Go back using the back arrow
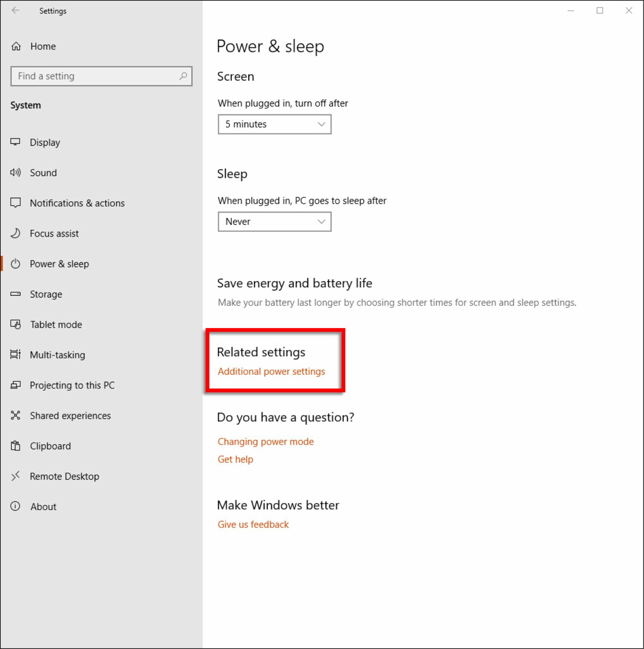 [x=15, y=11]
